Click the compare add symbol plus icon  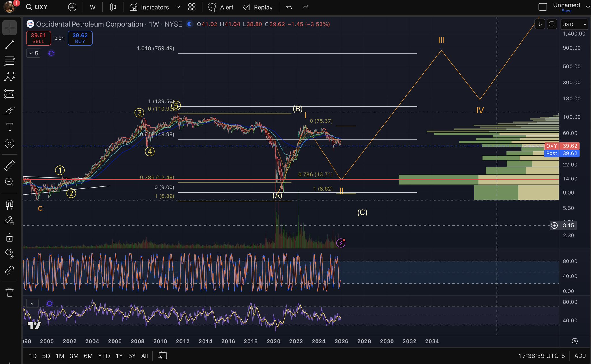tap(72, 7)
